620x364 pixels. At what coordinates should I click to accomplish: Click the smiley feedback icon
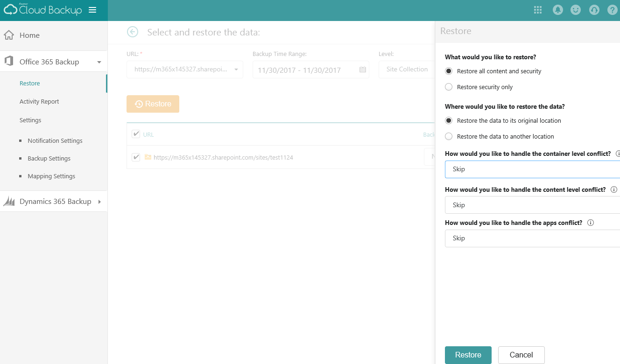tap(576, 10)
